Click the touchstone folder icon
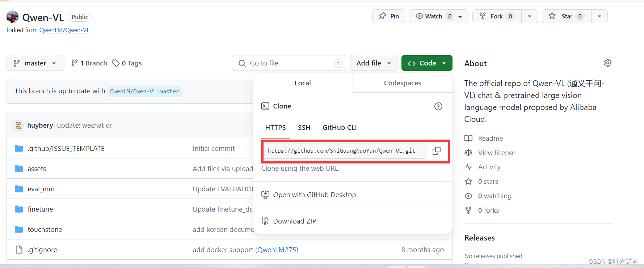644x268 pixels. (x=19, y=229)
